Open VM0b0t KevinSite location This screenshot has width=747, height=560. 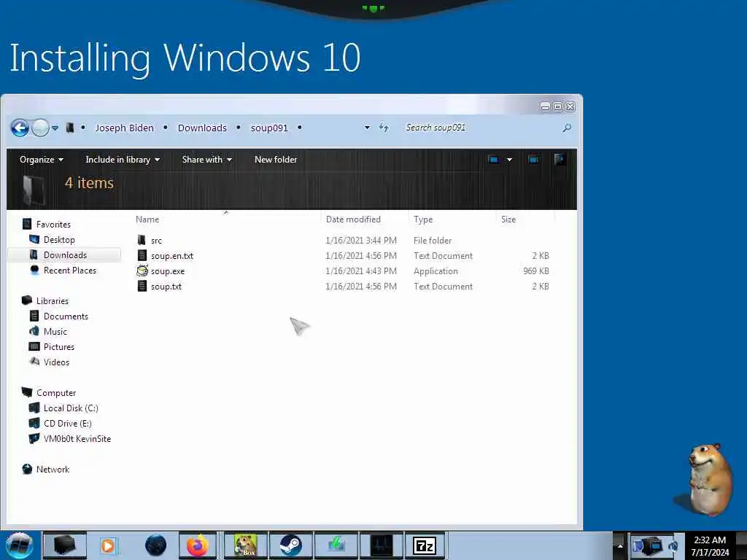point(77,438)
